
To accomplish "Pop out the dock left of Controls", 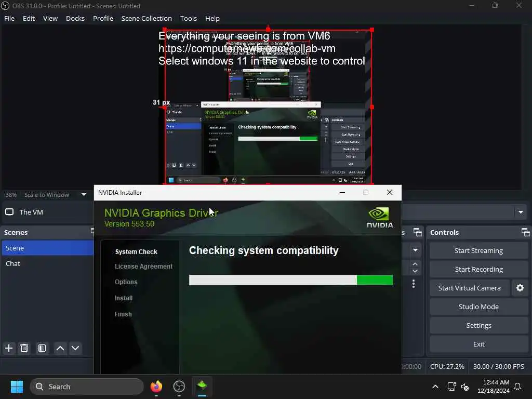I will [418, 232].
